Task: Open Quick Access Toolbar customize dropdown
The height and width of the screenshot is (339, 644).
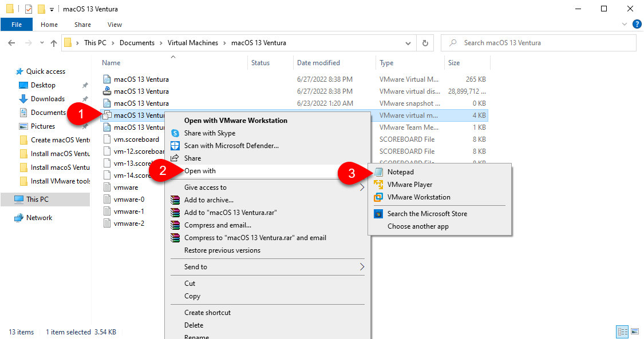Action: 52,9
